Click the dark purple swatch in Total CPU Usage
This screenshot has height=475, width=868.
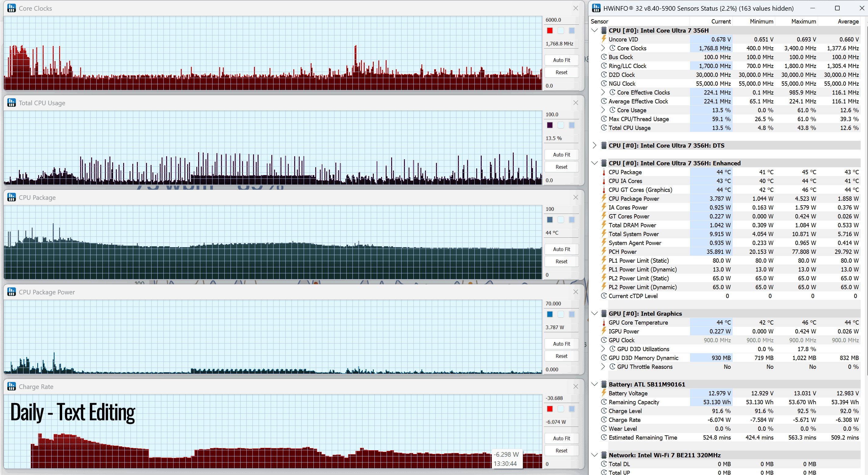click(550, 125)
